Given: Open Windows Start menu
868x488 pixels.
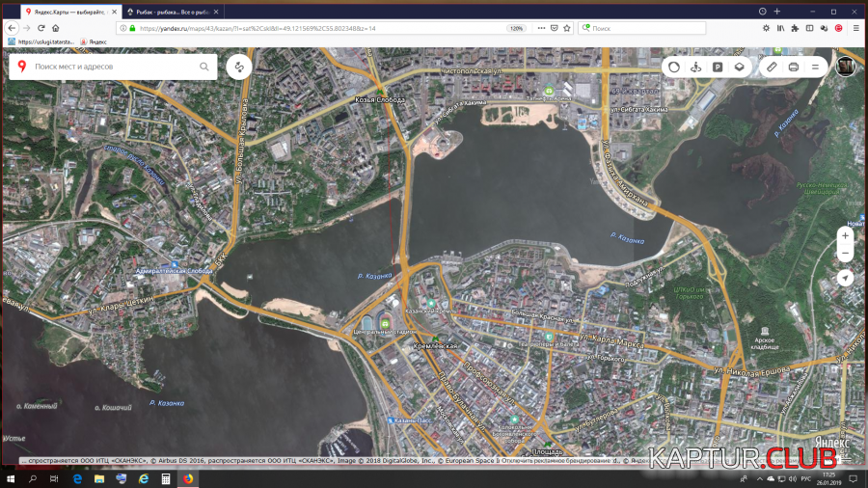Looking at the screenshot, I should coord(10,478).
